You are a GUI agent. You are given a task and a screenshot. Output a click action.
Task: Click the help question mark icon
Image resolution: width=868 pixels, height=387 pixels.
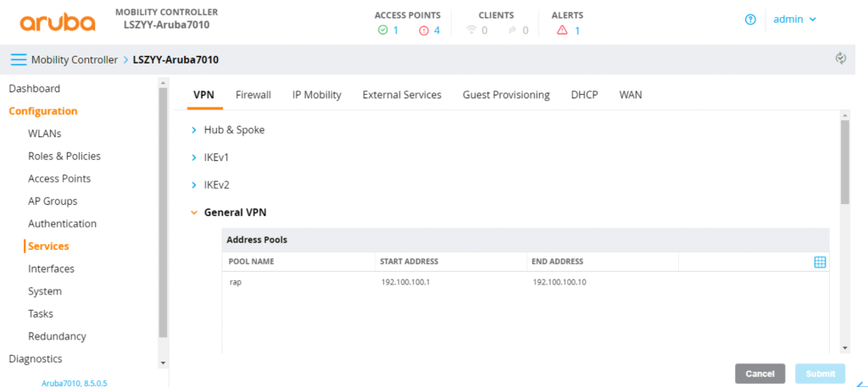click(751, 20)
